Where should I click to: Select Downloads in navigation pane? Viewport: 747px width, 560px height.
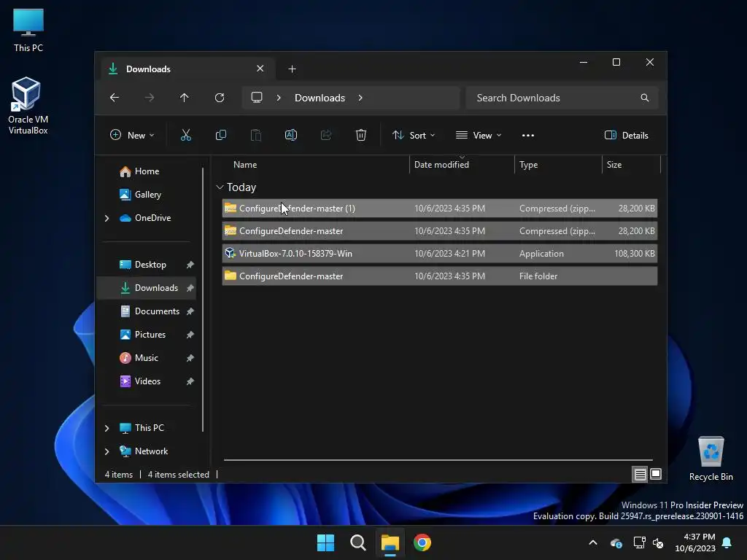(x=147, y=288)
